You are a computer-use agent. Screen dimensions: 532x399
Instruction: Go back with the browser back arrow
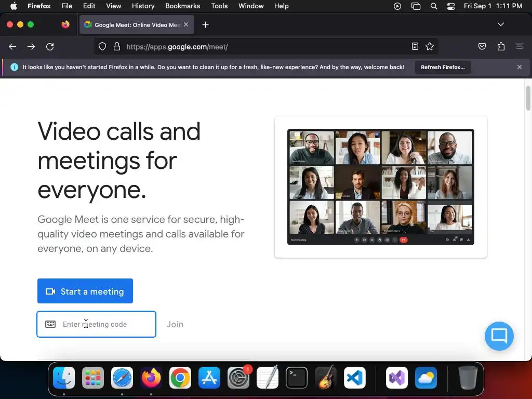point(12,46)
